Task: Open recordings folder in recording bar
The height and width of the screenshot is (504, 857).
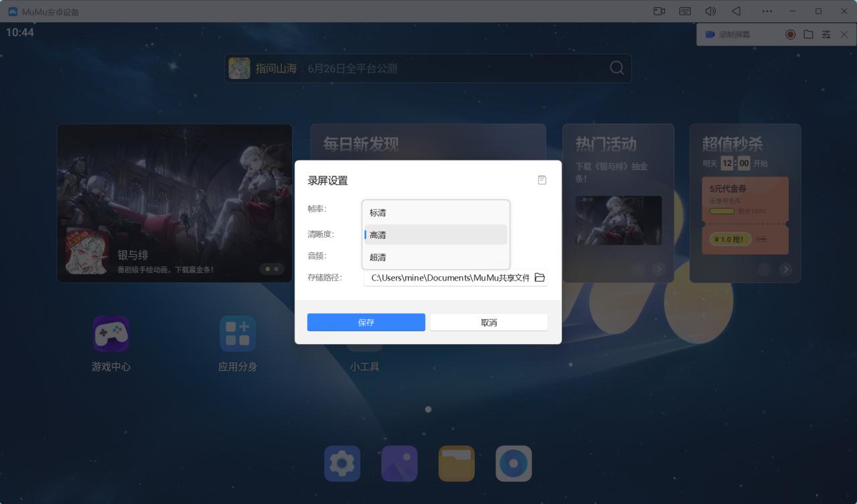Action: (808, 35)
